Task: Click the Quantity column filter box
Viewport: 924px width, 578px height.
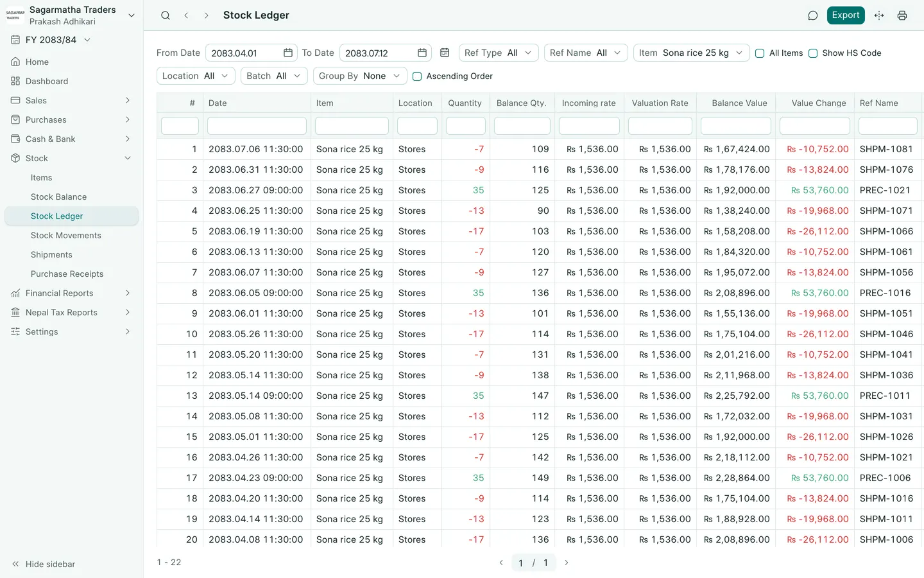Action: coord(466,126)
